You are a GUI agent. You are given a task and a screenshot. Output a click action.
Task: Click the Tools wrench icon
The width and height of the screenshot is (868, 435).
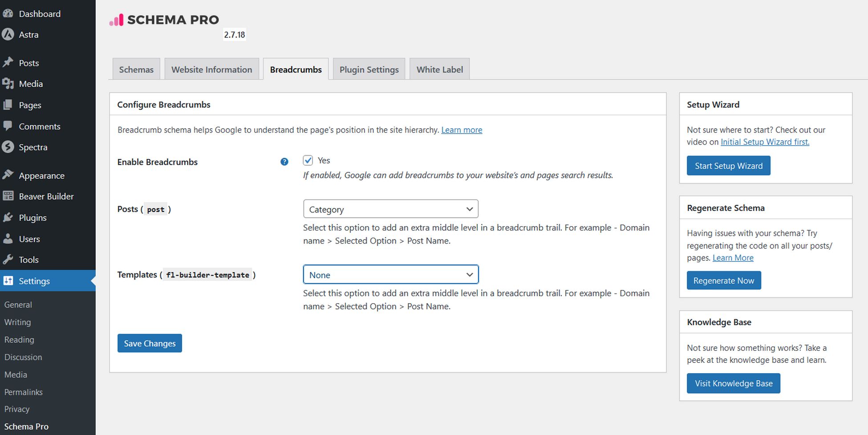point(8,260)
